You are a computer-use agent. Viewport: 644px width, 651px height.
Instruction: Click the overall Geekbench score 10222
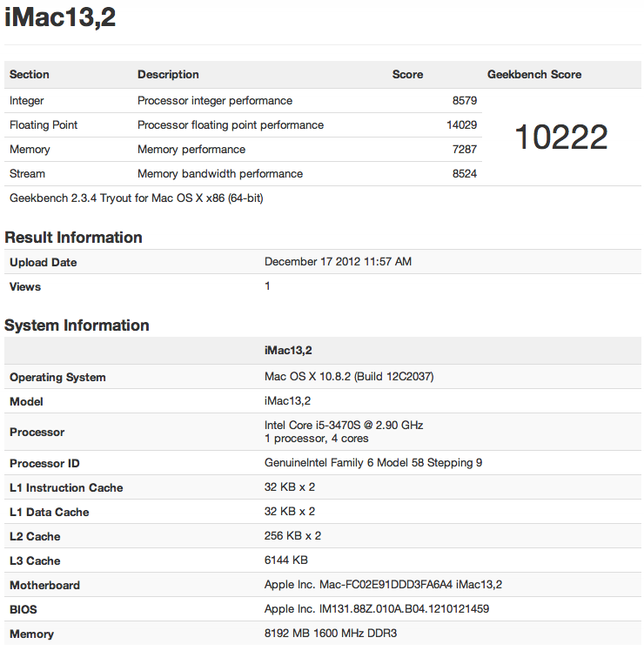click(561, 137)
